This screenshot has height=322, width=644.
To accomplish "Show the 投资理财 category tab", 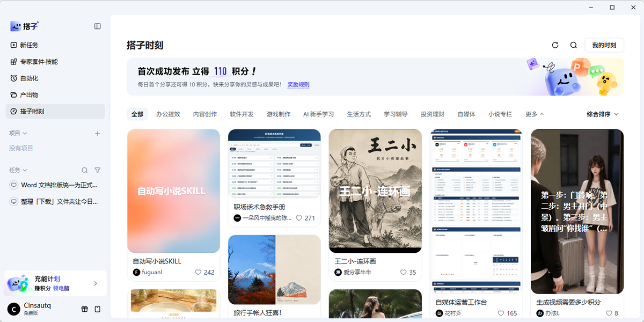I will (x=432, y=114).
